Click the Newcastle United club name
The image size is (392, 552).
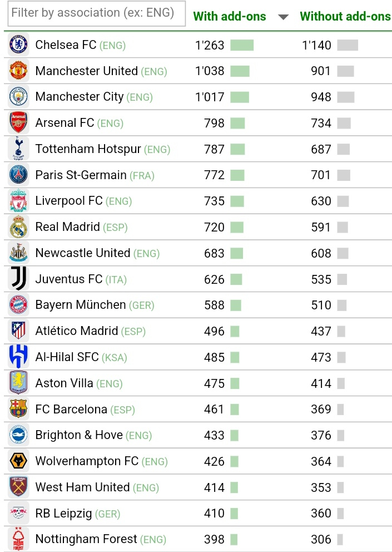pyautogui.click(x=83, y=253)
